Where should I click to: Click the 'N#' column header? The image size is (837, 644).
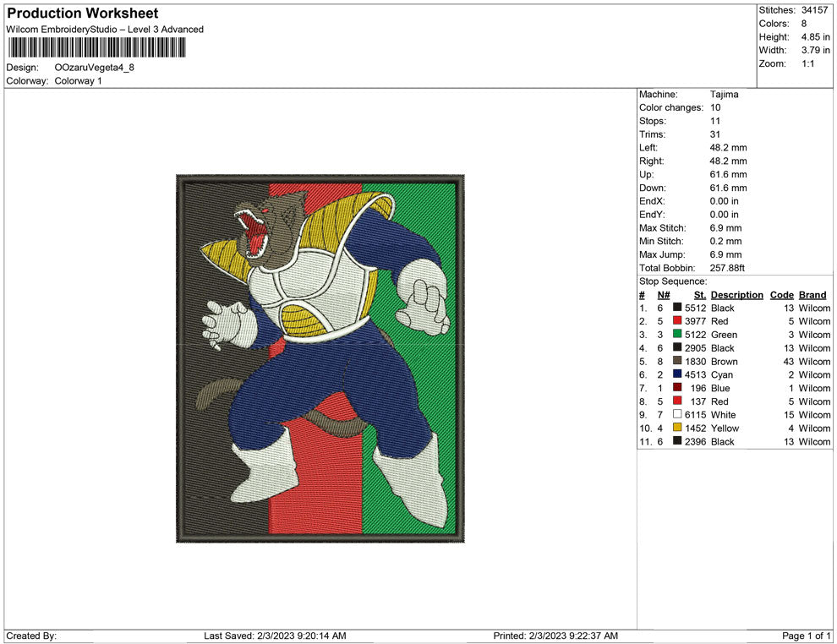click(x=664, y=294)
